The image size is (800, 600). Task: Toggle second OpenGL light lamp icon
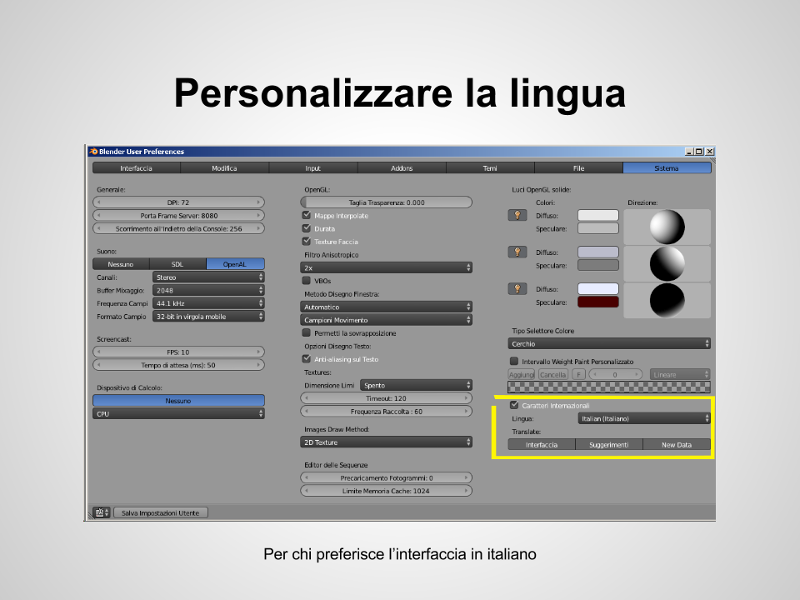point(517,252)
